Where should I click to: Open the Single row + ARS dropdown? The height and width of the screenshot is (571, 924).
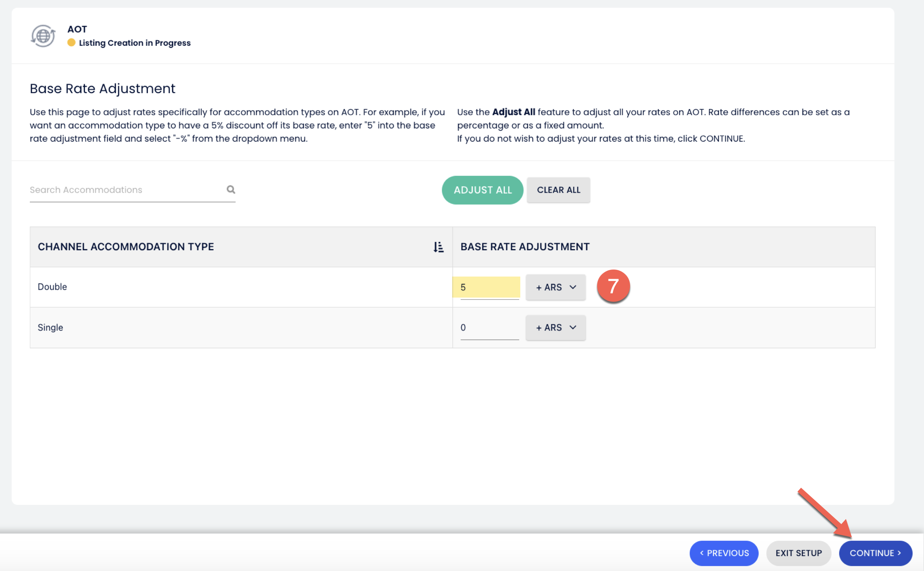(x=555, y=327)
